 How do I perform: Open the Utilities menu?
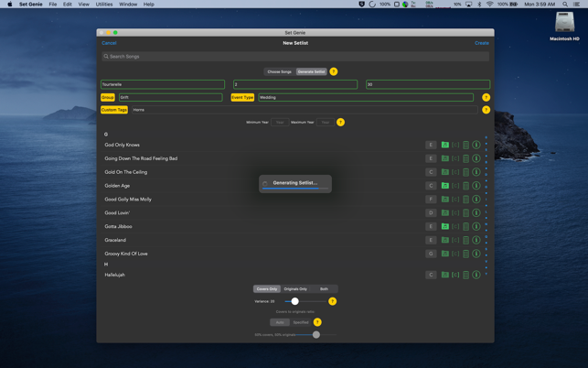pyautogui.click(x=104, y=5)
